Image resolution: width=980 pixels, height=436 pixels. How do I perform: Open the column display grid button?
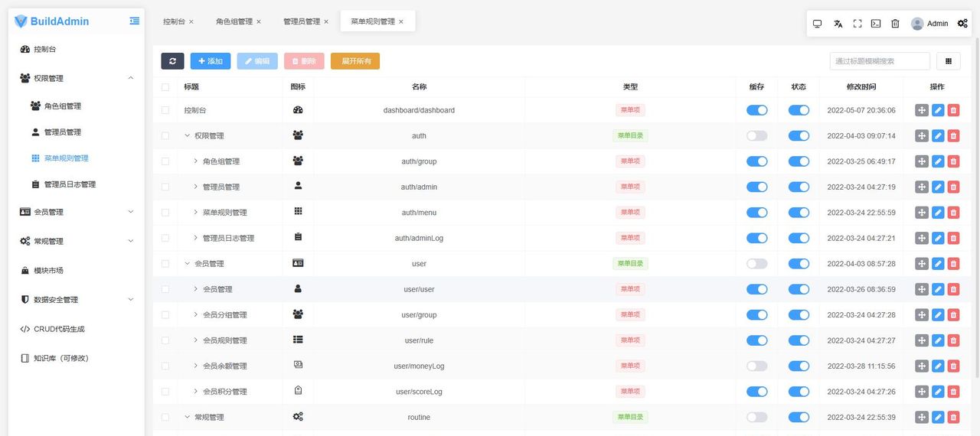click(949, 61)
